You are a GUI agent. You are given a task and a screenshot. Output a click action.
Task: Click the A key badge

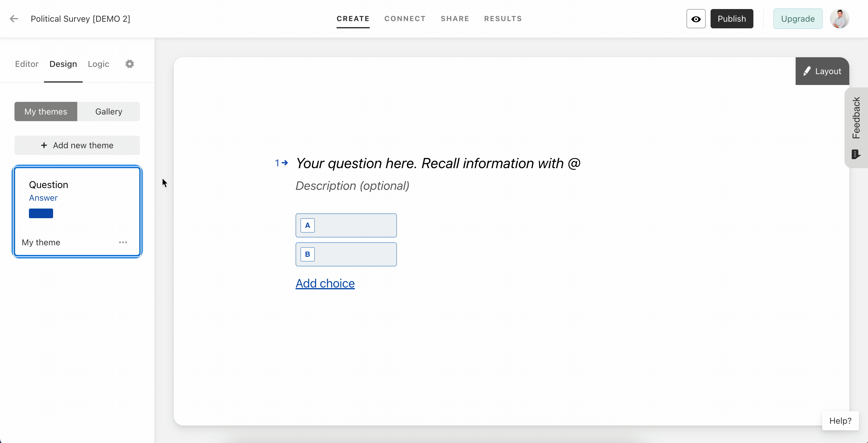click(x=307, y=225)
